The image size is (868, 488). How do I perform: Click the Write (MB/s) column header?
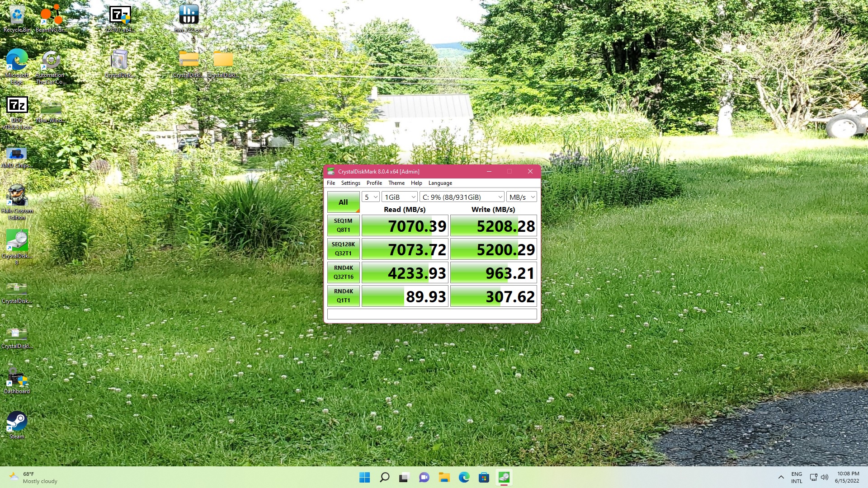pyautogui.click(x=493, y=209)
